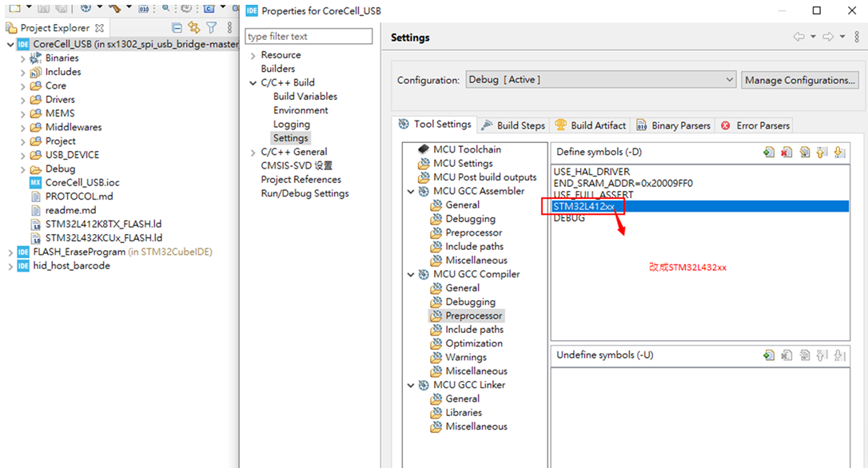Viewport: 868px width, 468px height.
Task: Collapse all items in Project Explorer
Action: point(176,27)
